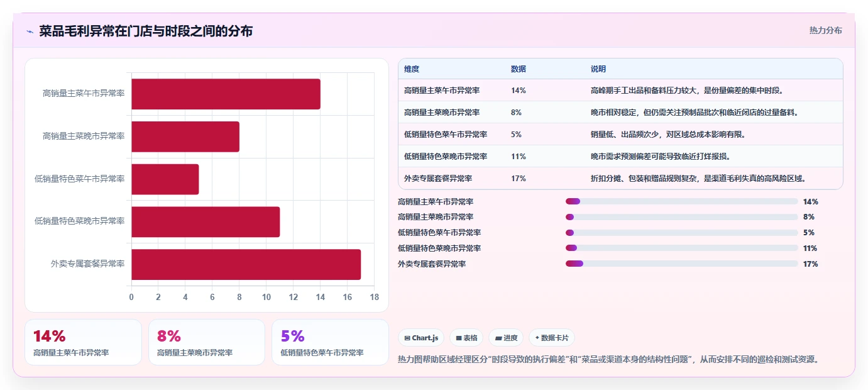Image resolution: width=868 pixels, height=390 pixels.
Task: Click table cell 低销量特色菜午市异常率
Action: (446, 134)
